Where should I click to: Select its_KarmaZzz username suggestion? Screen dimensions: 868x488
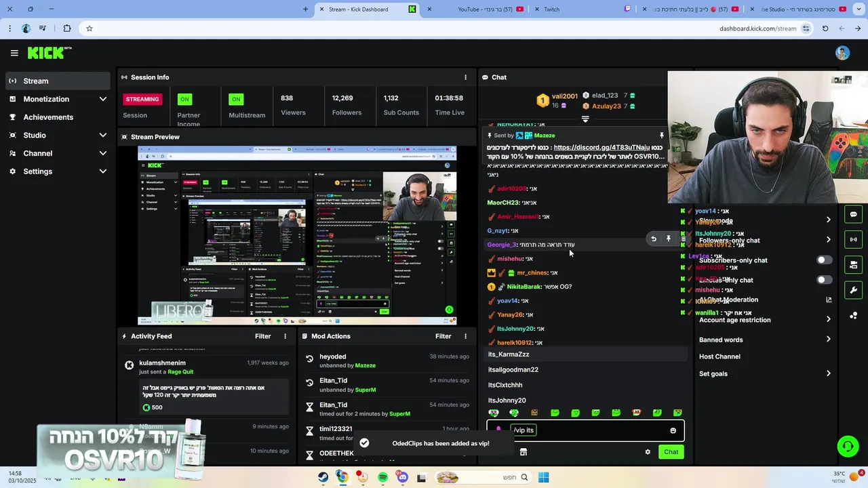click(587, 354)
